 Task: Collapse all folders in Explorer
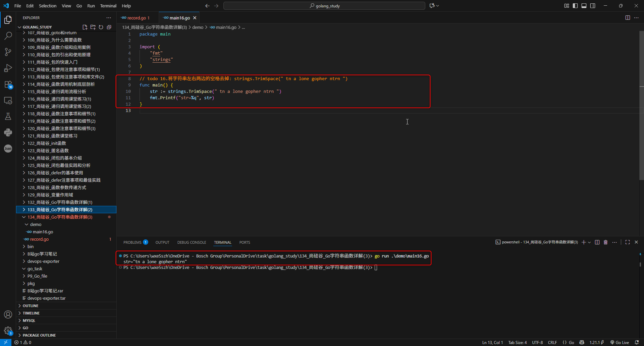[x=109, y=27]
